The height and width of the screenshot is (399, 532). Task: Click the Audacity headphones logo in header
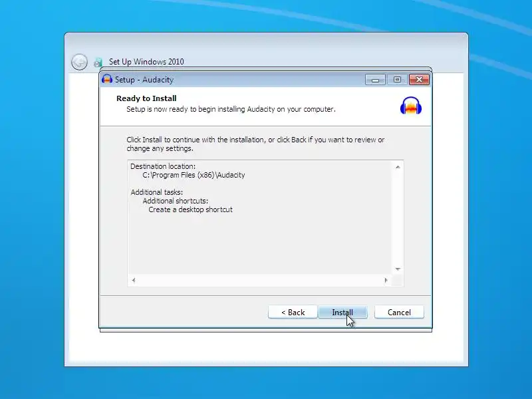tap(411, 106)
